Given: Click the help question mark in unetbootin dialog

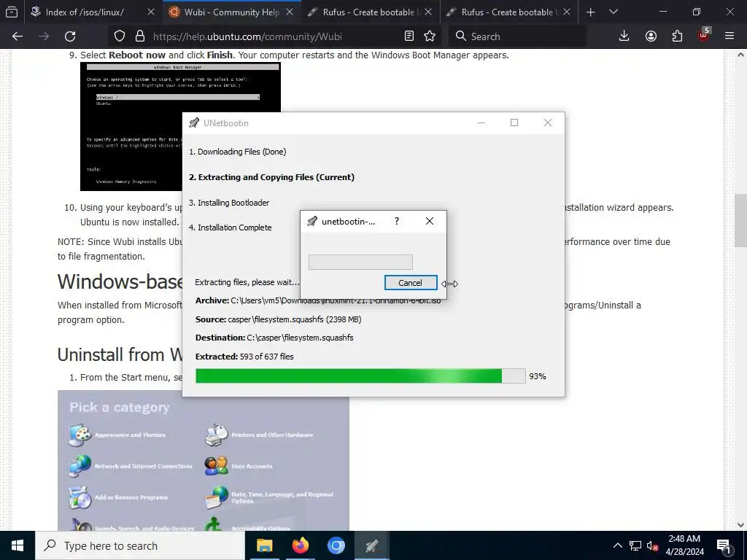Looking at the screenshot, I should coord(397,222).
